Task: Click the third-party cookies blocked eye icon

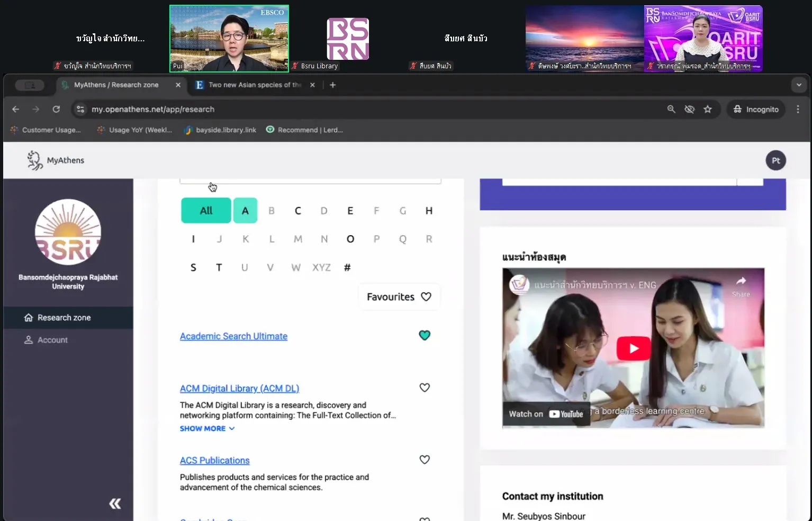Action: click(x=689, y=109)
